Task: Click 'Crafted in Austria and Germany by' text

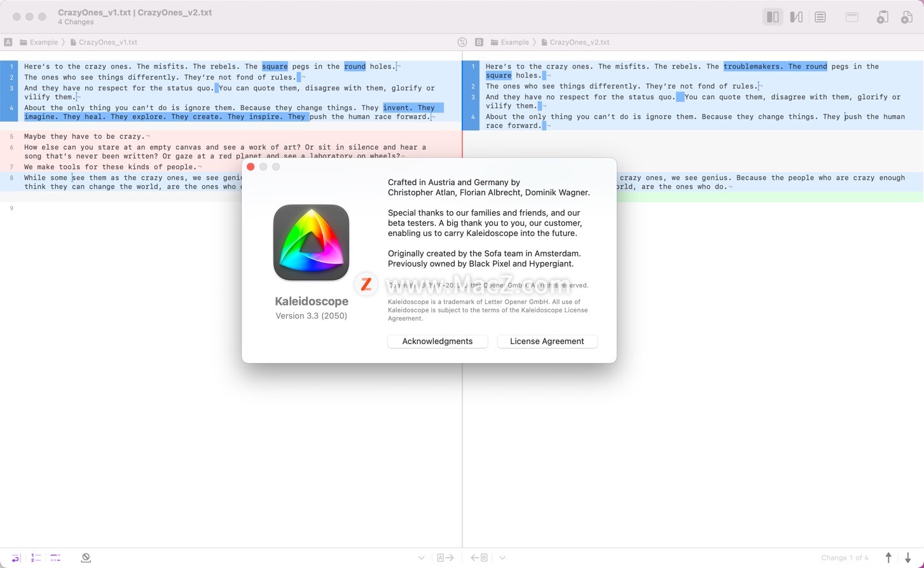Action: (454, 183)
